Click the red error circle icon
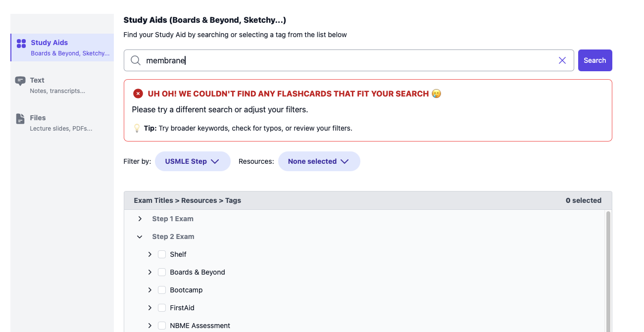 (138, 94)
